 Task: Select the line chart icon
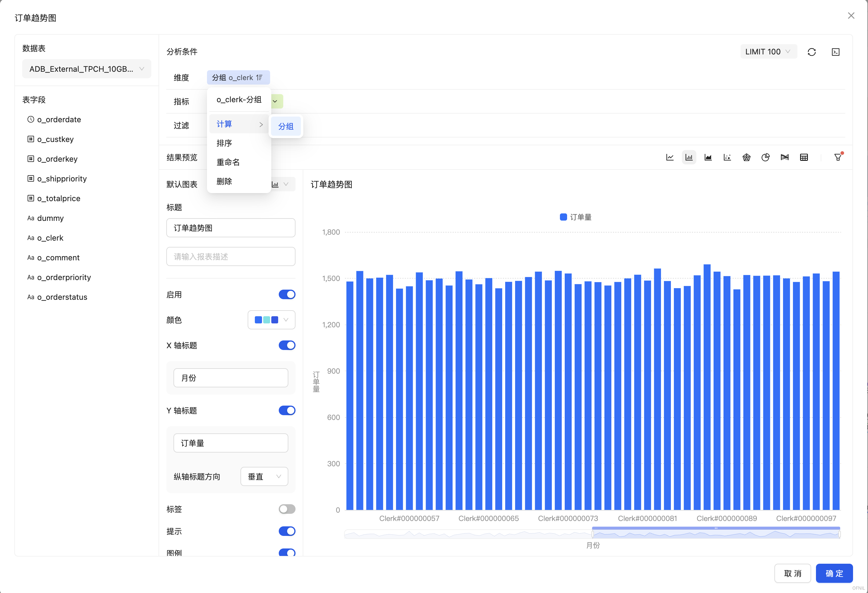click(670, 158)
